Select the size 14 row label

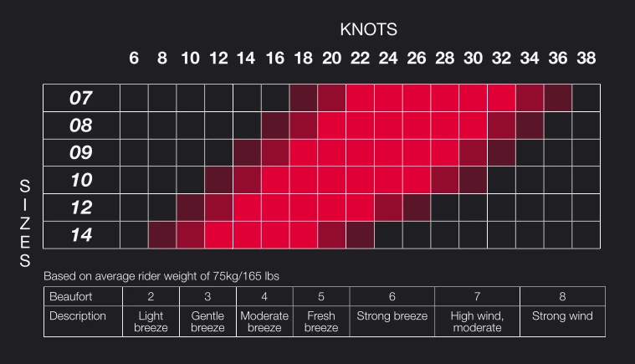(x=81, y=235)
